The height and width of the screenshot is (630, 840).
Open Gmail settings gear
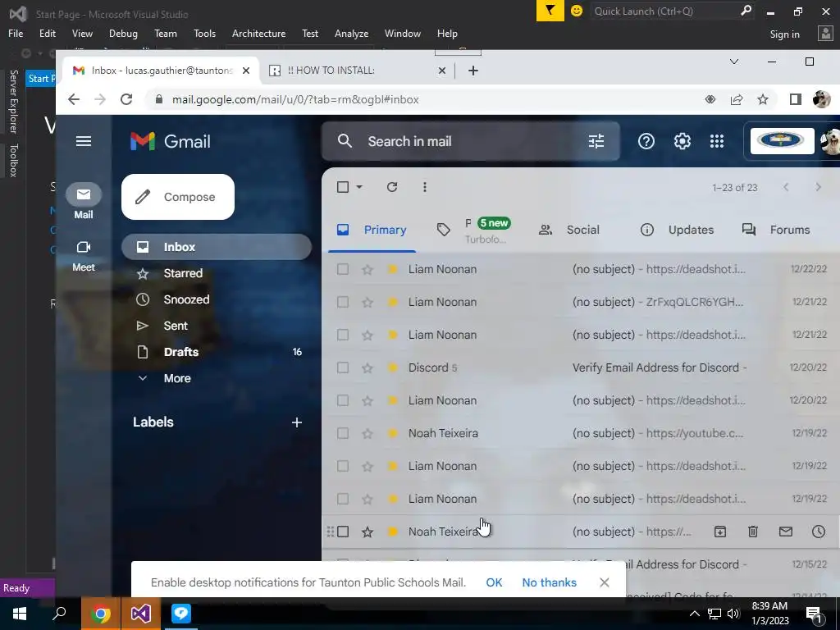click(682, 141)
